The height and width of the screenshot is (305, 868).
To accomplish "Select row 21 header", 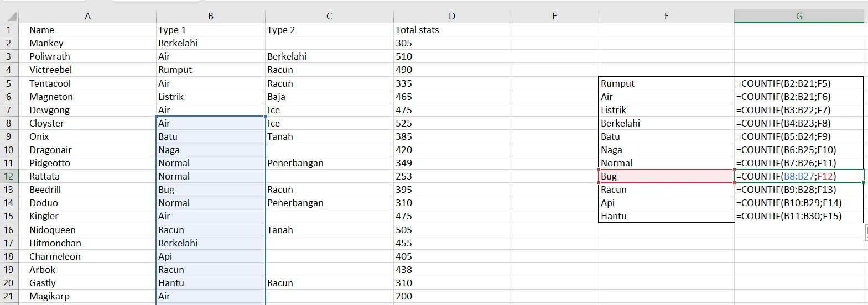I will [9, 296].
